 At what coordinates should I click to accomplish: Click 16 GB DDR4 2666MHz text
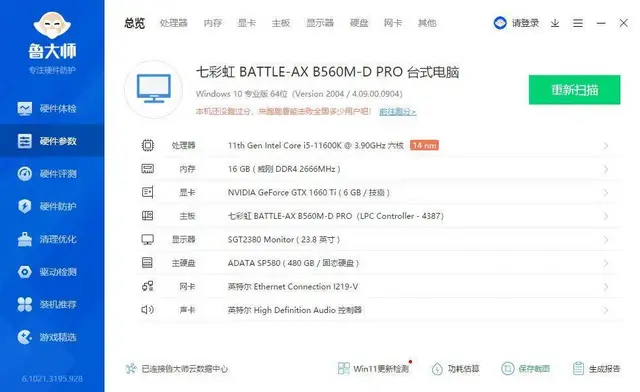(x=284, y=169)
